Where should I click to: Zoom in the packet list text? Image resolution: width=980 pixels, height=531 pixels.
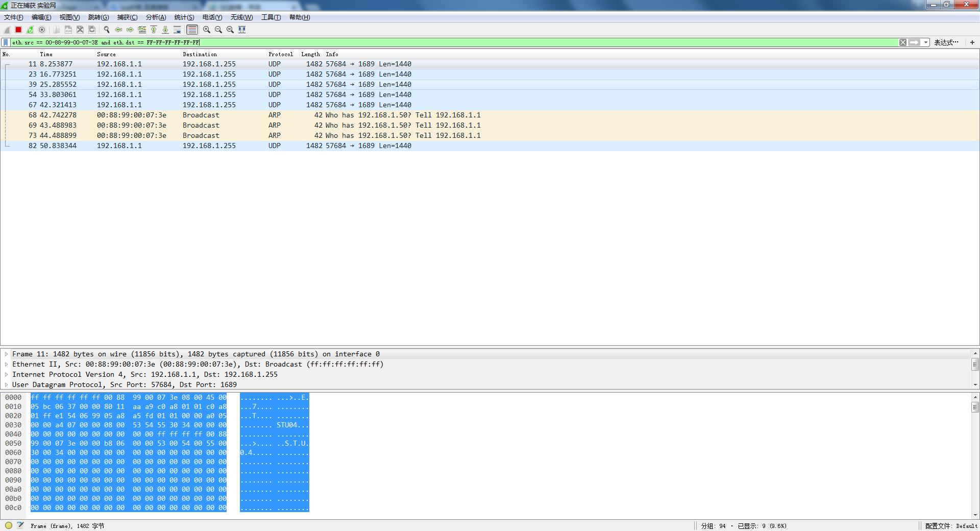[206, 30]
